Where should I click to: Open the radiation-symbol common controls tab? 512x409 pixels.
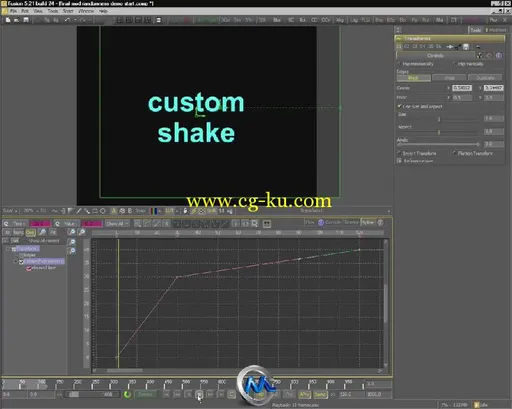(x=480, y=56)
